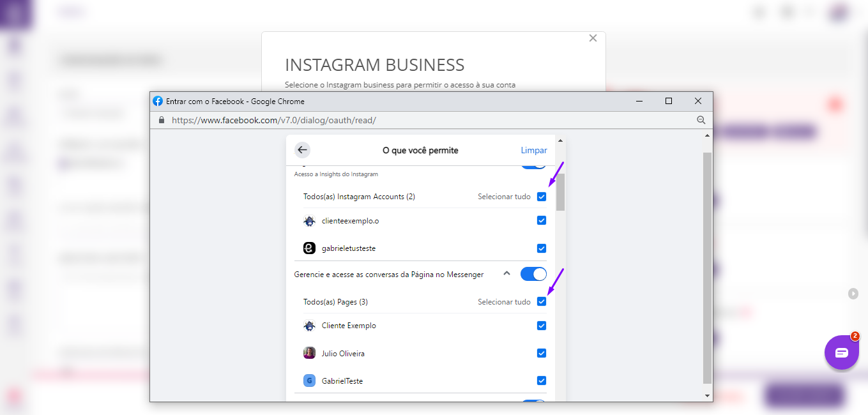Click the O que você permite heading
The height and width of the screenshot is (415, 868).
[420, 150]
